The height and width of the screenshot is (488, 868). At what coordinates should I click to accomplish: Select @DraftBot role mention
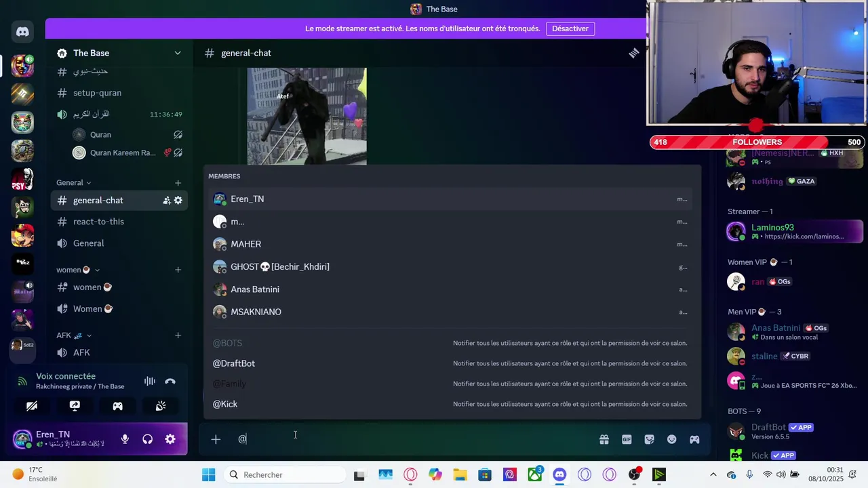452,363
